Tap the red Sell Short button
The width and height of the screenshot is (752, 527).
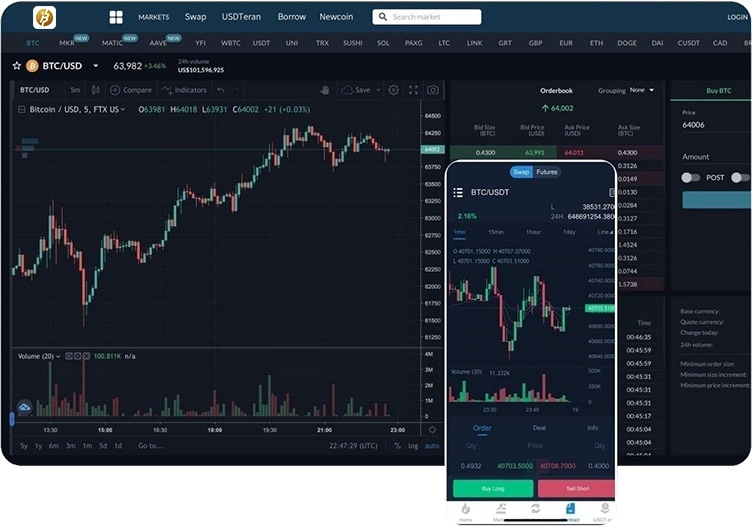tap(576, 489)
